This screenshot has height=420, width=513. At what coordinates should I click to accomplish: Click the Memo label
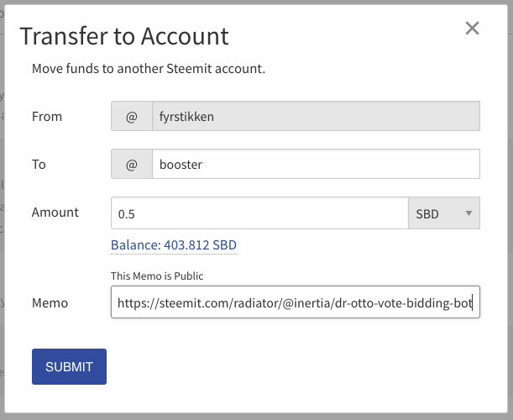(50, 302)
